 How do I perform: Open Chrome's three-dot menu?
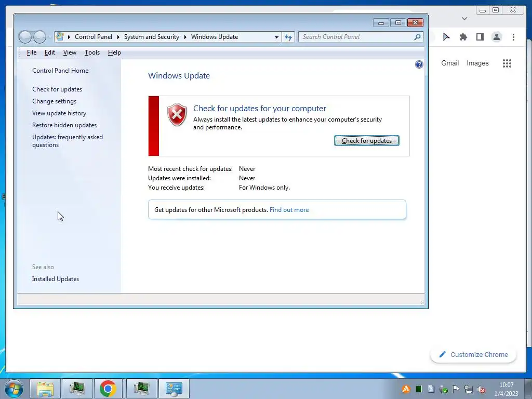coord(513,37)
